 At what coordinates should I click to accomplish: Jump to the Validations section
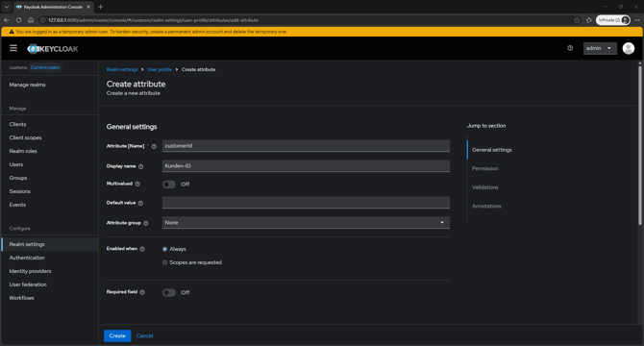485,187
